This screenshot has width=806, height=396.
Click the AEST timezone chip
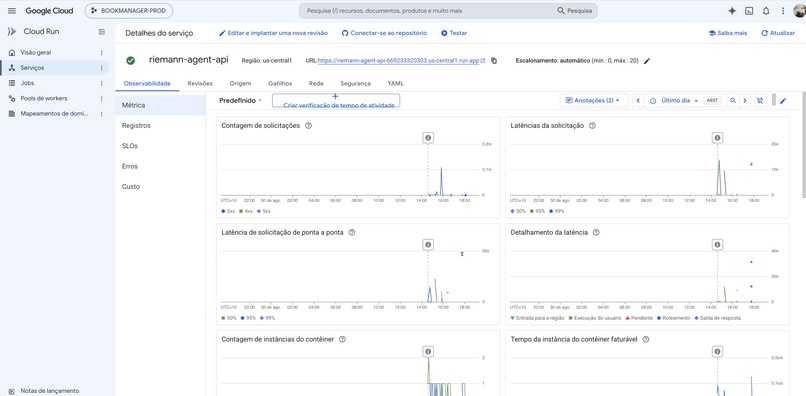[x=712, y=101]
